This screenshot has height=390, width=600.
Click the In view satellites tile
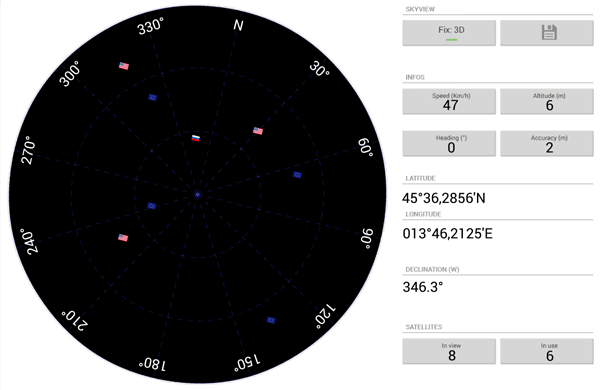click(x=449, y=351)
